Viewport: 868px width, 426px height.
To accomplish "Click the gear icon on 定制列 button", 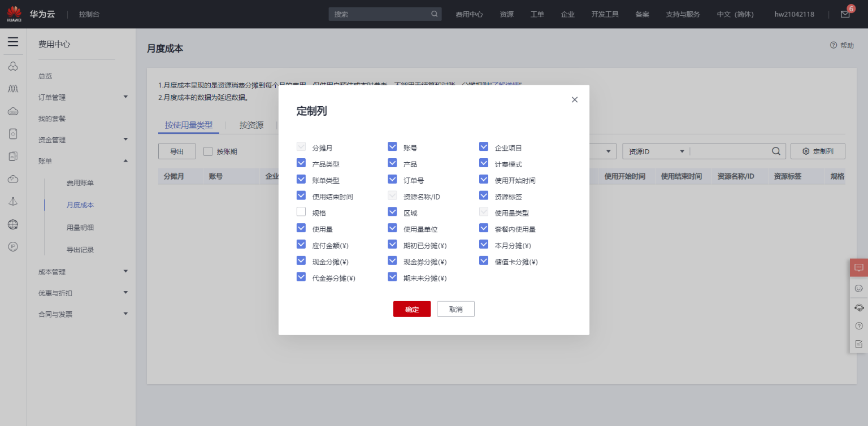I will tap(806, 151).
